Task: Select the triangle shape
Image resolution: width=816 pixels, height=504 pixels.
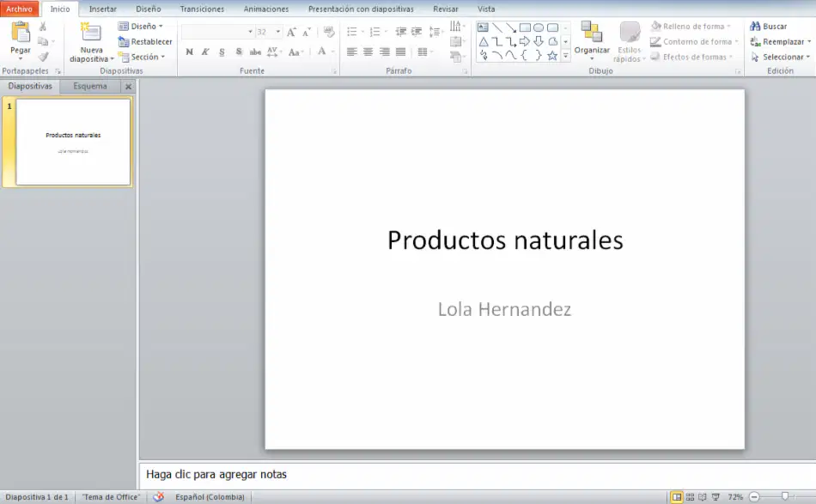Action: [x=484, y=41]
